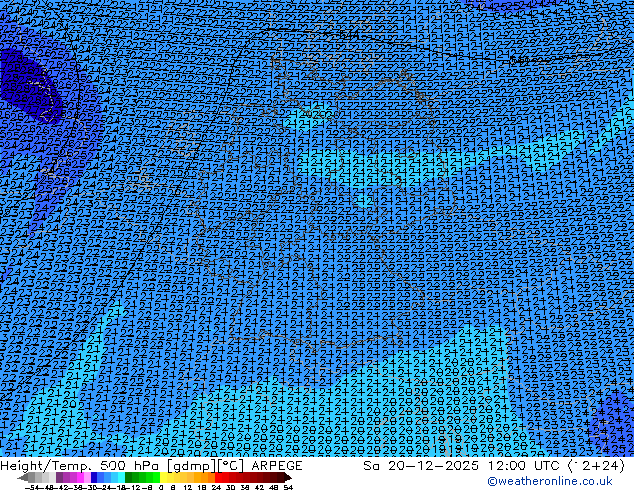
Task: Click the '-54' legend scale value
Action: point(32,487)
